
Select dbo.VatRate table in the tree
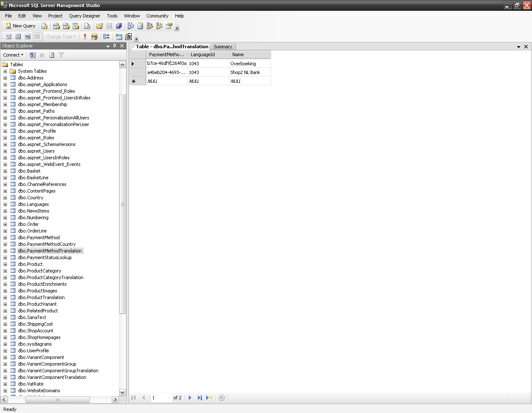(30, 384)
